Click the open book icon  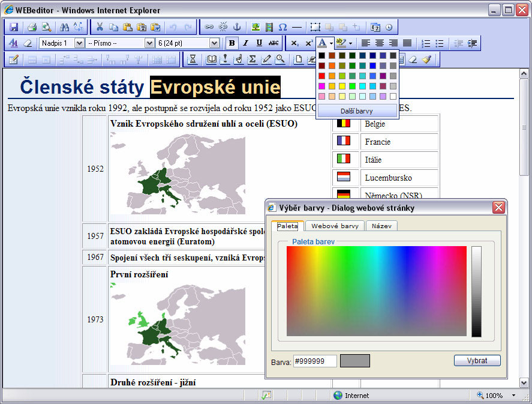pos(211,60)
